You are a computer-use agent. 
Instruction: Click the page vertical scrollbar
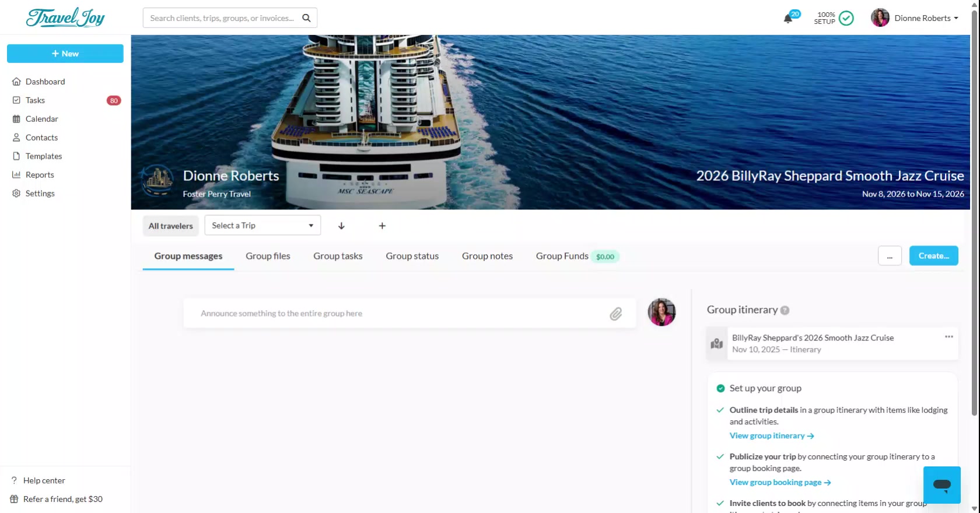pos(974,233)
